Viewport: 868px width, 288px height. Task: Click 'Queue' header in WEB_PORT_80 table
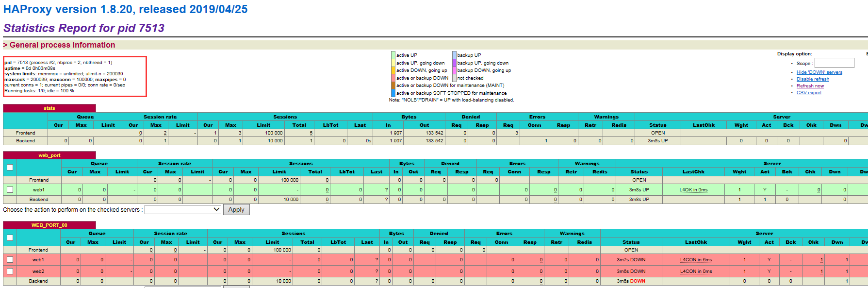(x=97, y=234)
